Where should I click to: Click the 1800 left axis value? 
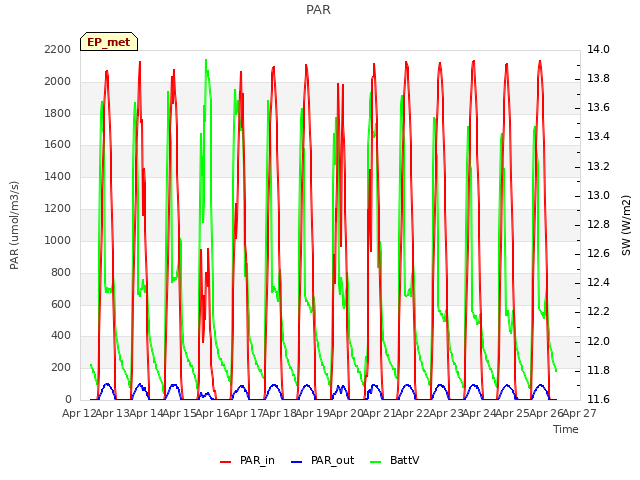58,113
